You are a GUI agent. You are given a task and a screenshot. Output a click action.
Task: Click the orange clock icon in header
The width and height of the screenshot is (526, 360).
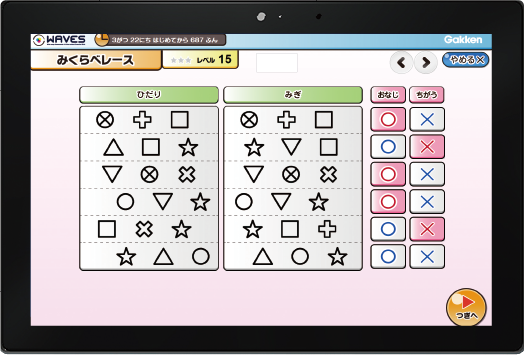click(x=102, y=40)
